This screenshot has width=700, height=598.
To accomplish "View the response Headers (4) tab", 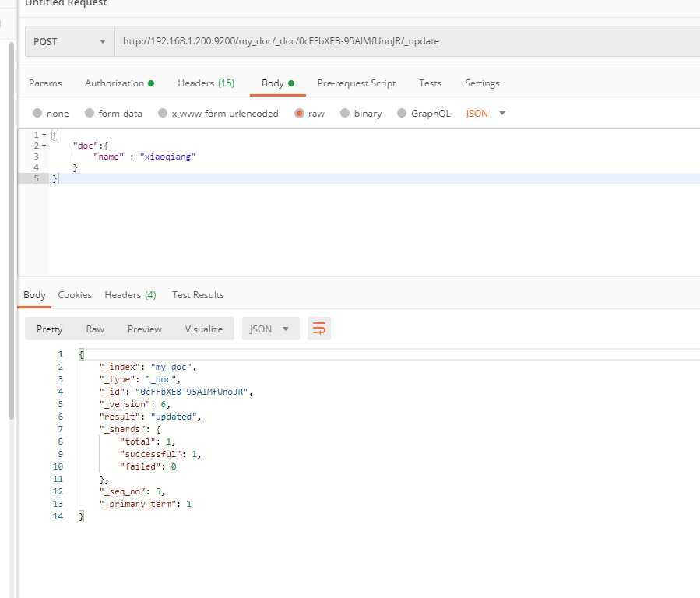I will pos(130,295).
